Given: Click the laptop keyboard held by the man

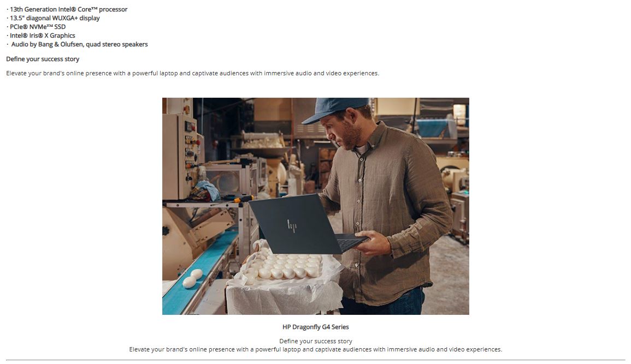Looking at the screenshot, I should pyautogui.click(x=351, y=242).
